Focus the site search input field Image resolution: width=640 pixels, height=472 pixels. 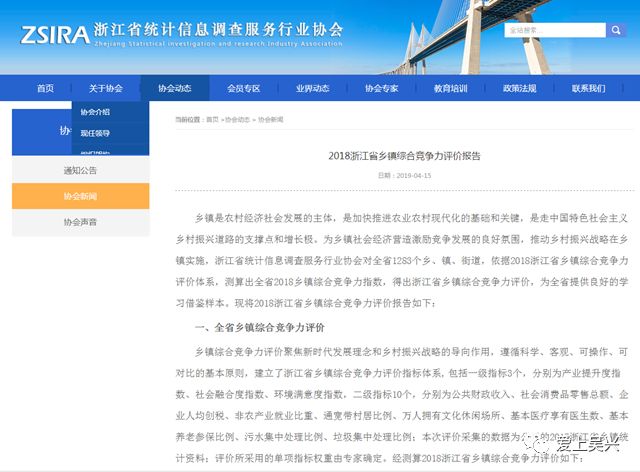coord(555,30)
